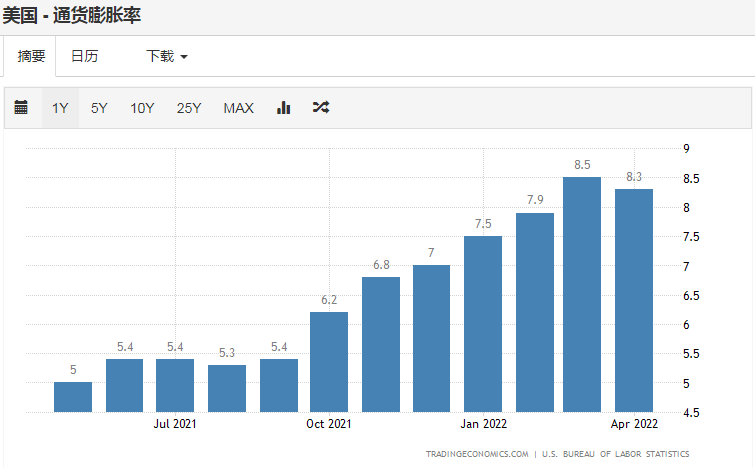Expand the 下载 dropdown menu
755x467 pixels.
tap(166, 56)
